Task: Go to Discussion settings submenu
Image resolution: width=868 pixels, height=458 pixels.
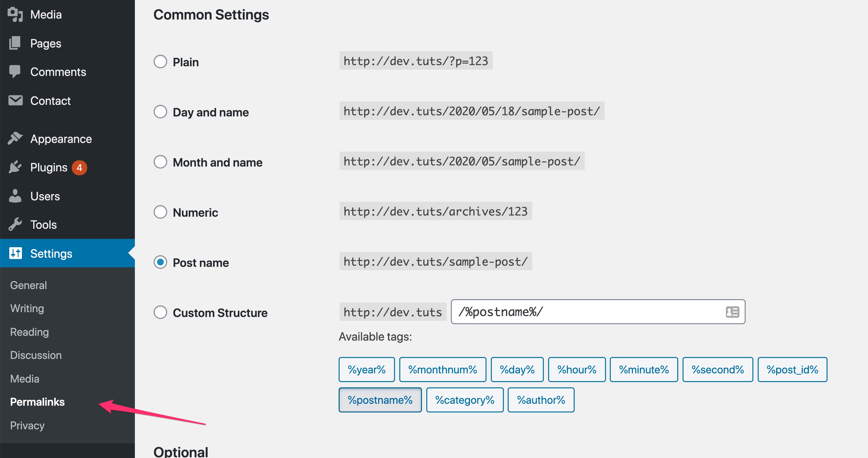Action: click(x=36, y=355)
